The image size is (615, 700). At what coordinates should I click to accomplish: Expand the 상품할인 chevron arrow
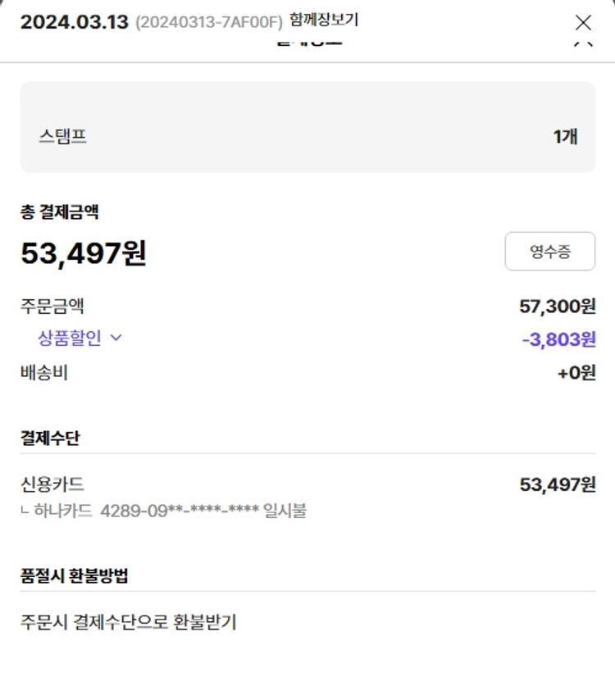[116, 337]
